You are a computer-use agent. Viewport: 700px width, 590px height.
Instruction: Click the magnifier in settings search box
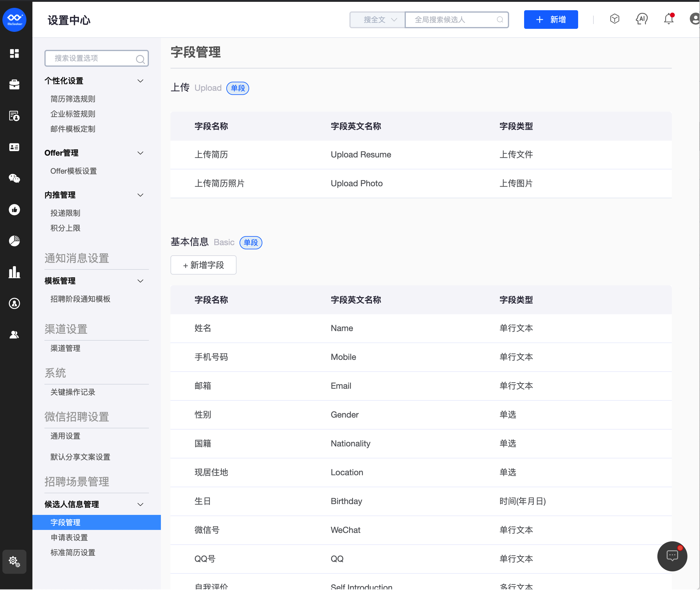coord(140,59)
